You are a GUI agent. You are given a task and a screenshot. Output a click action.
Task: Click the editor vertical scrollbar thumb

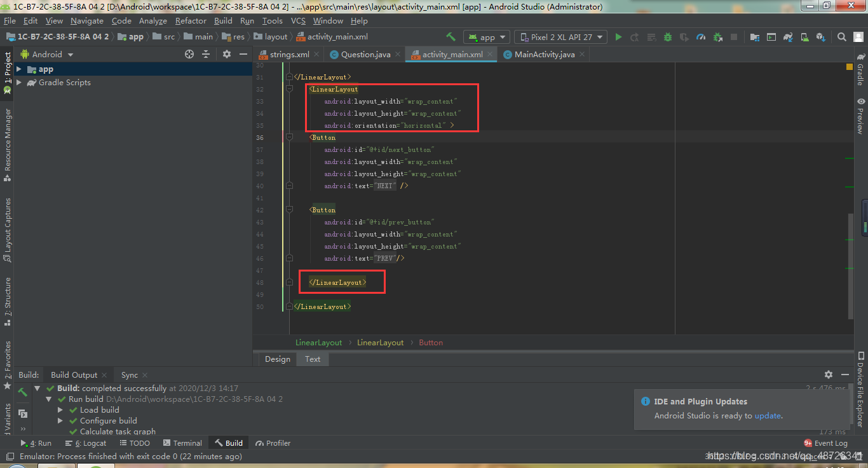[851, 265]
